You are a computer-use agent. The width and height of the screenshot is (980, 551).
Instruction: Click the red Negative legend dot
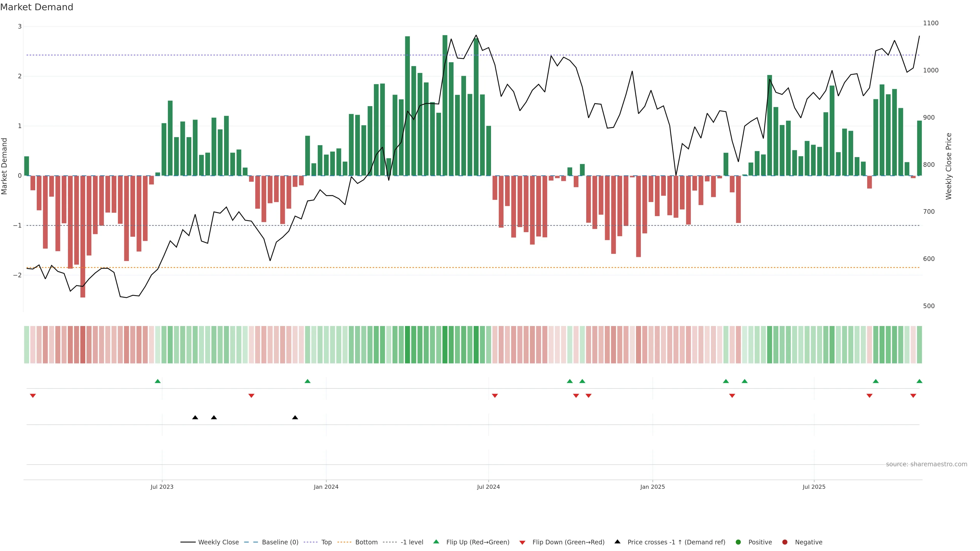pos(785,542)
